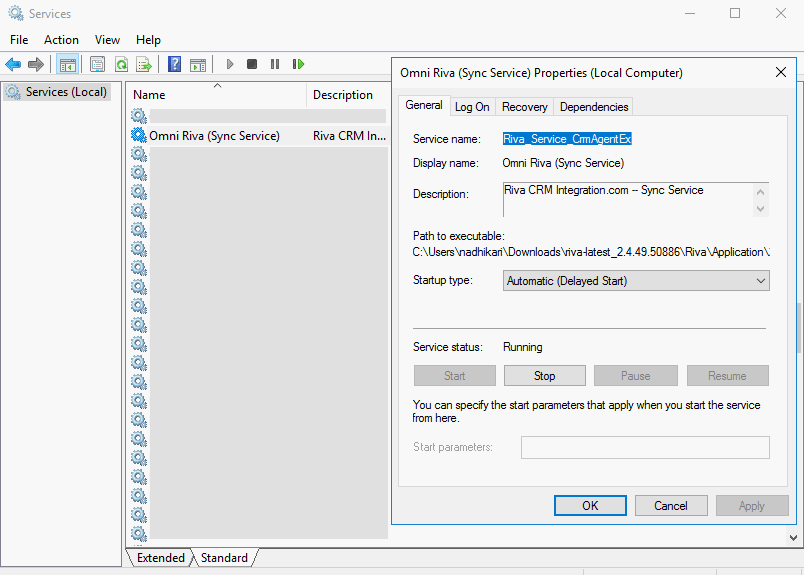Select the Omni Riva gear icon in list
Image resolution: width=804 pixels, height=575 pixels.
pos(138,135)
